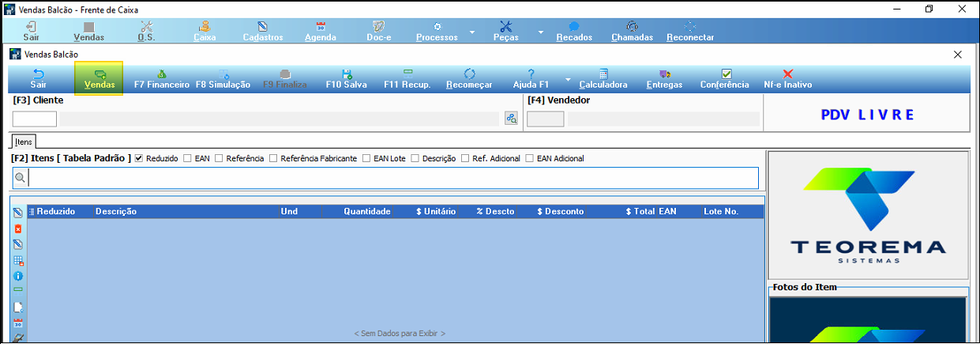Click the Peças toolbar button
The width and height of the screenshot is (980, 344).
point(506,31)
